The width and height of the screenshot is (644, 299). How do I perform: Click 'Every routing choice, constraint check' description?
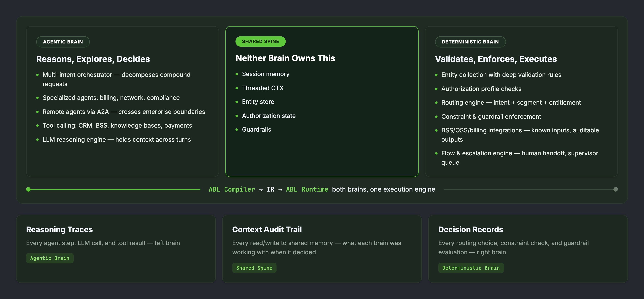pos(513,247)
